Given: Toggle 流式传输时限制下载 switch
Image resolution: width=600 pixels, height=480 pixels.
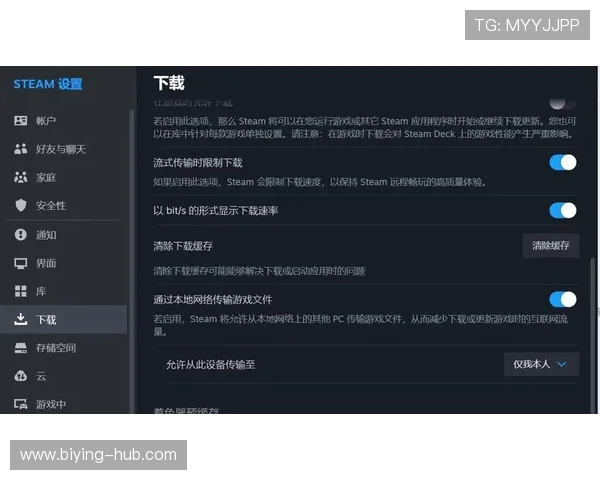Looking at the screenshot, I should click(563, 162).
